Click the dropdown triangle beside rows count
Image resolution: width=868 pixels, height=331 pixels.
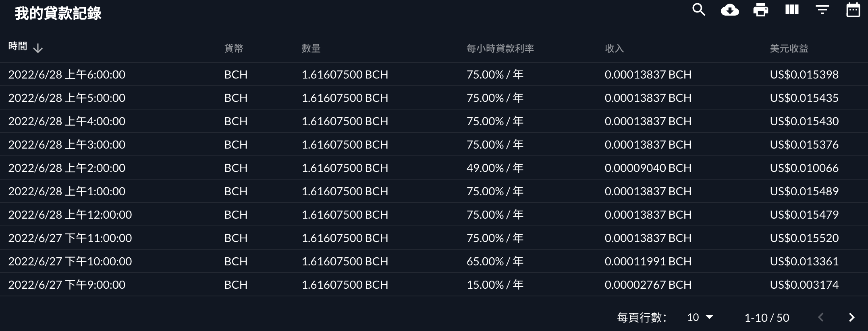(x=710, y=318)
